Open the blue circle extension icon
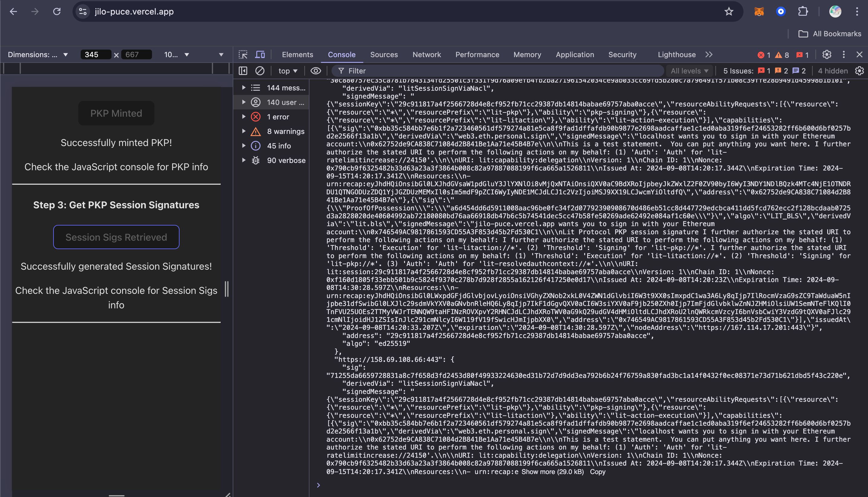868x497 pixels. click(781, 11)
